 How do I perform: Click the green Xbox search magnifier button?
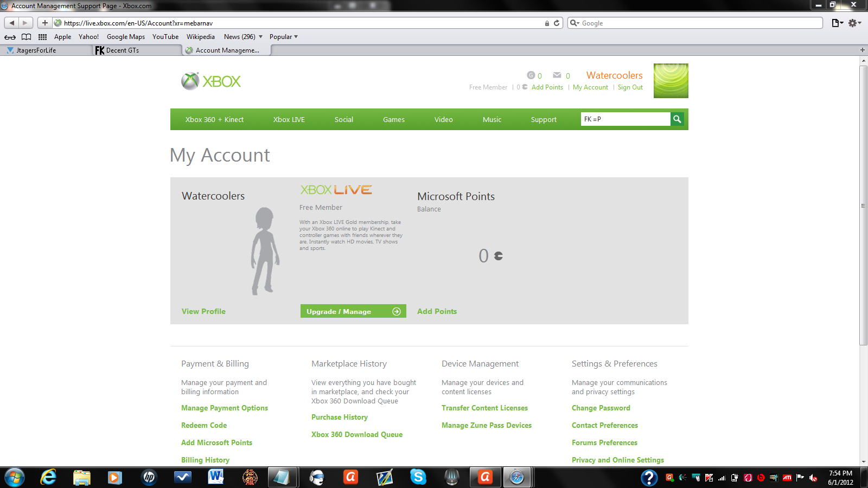tap(677, 119)
